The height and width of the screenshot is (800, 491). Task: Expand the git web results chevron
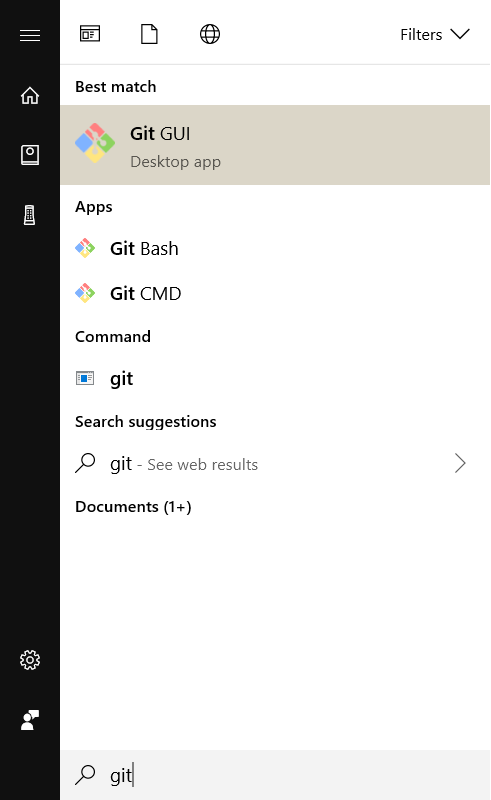pos(460,463)
